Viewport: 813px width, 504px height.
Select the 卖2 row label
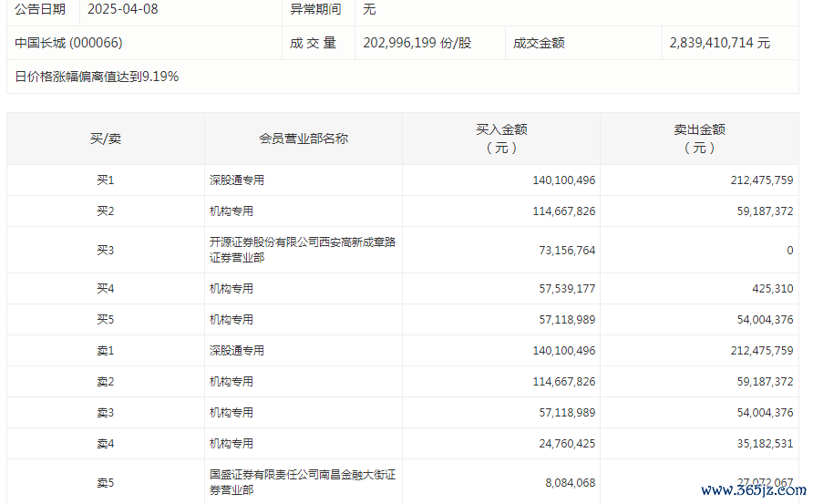point(105,382)
